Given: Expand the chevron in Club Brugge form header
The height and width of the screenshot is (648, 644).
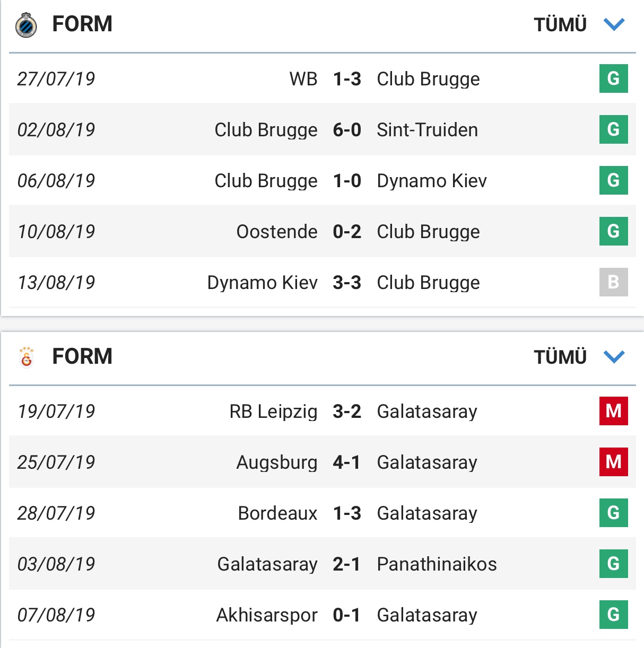Looking at the screenshot, I should pos(614,24).
